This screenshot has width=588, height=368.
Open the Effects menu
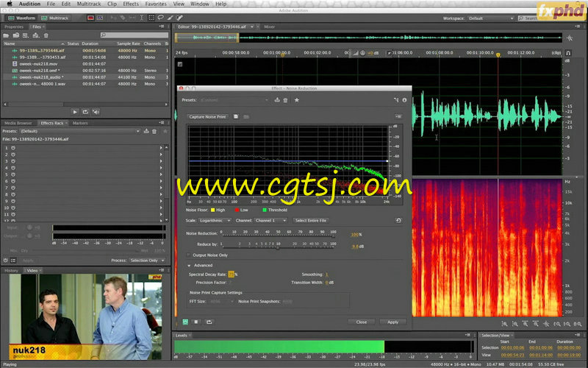(131, 4)
